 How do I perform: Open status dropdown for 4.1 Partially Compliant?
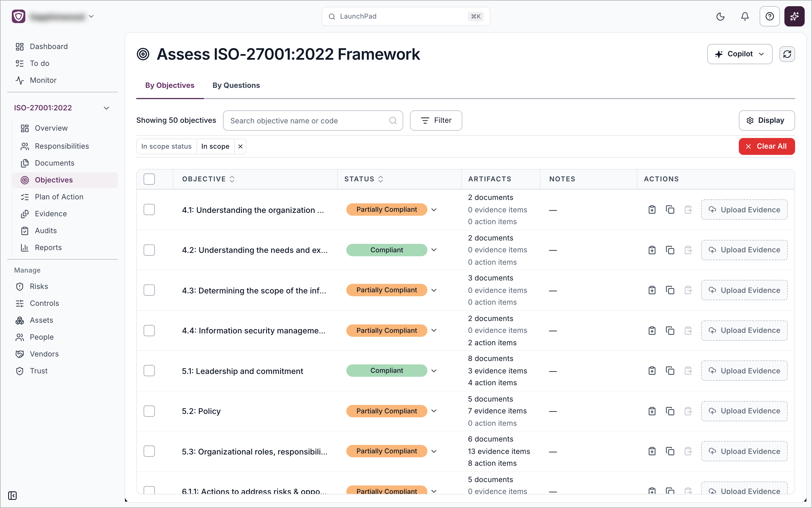434,210
